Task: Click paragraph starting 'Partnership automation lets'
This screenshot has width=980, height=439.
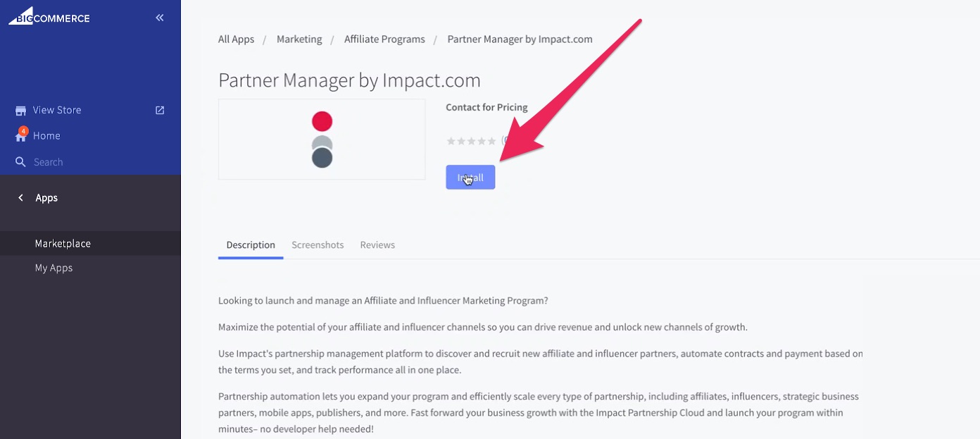Action: coord(539,412)
